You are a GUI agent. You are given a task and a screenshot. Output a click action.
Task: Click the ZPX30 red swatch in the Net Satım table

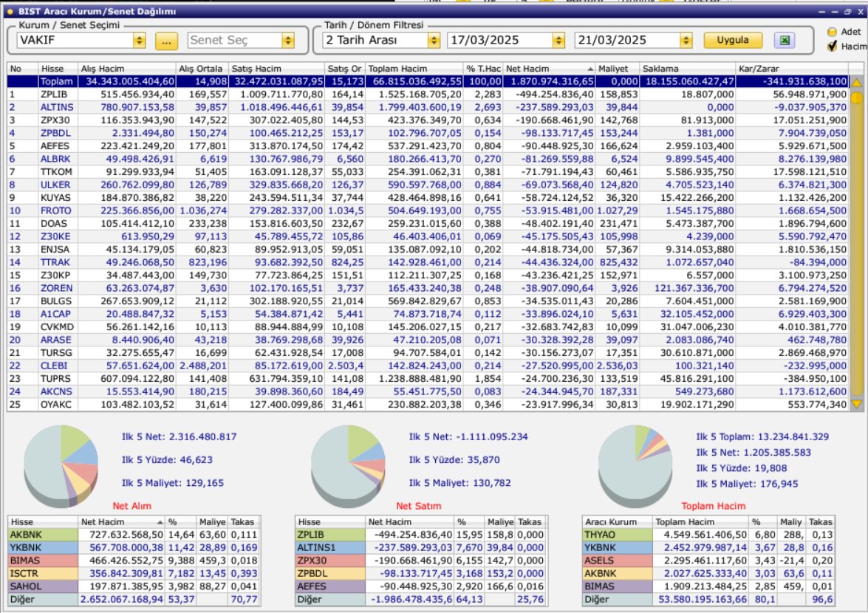330,561
